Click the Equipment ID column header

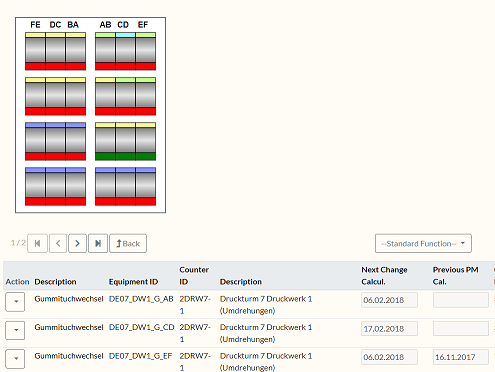point(133,282)
